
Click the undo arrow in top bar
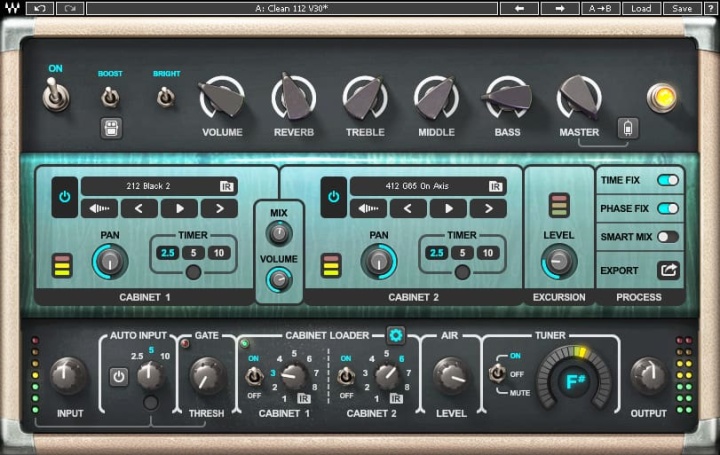(x=40, y=8)
